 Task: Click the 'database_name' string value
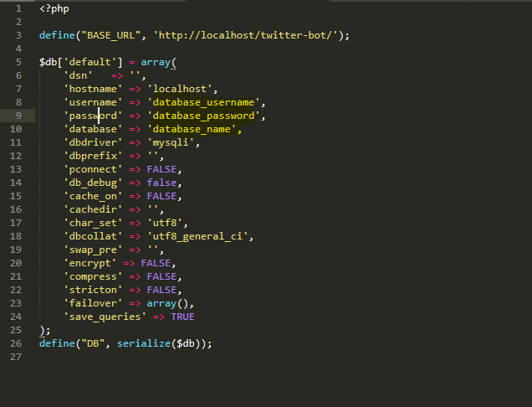(x=194, y=129)
